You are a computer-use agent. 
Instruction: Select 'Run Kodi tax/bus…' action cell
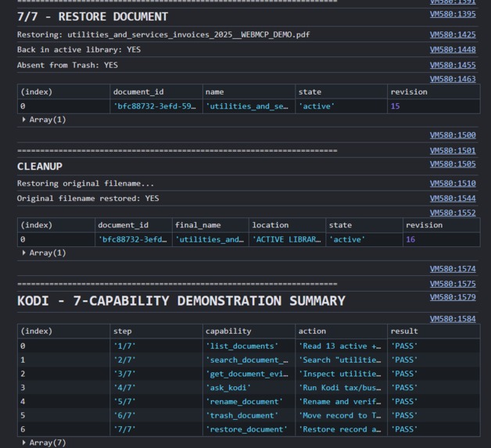(x=340, y=388)
